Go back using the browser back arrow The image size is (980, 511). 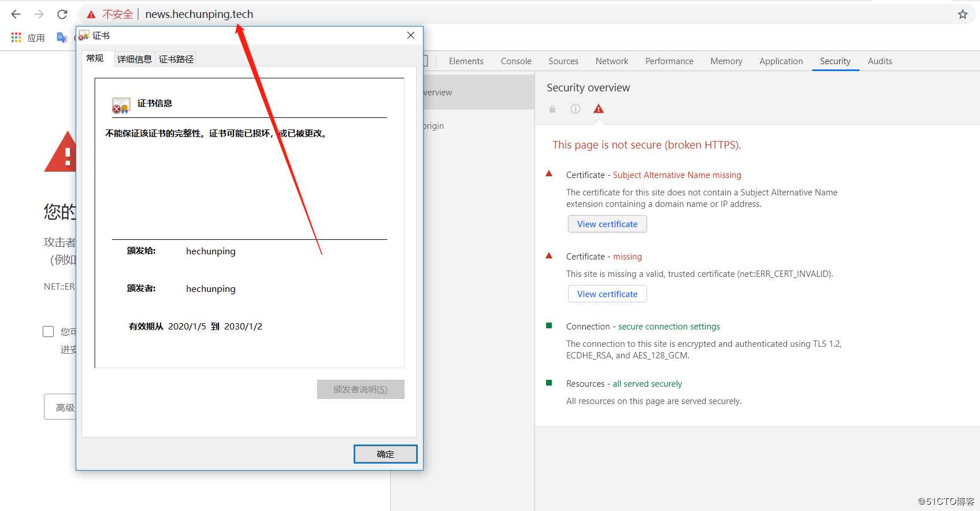[16, 14]
